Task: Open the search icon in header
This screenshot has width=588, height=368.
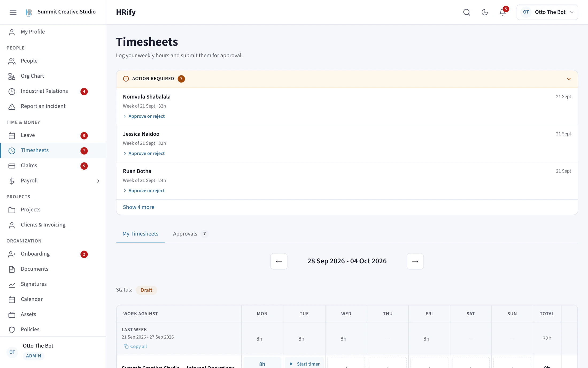Action: click(467, 12)
